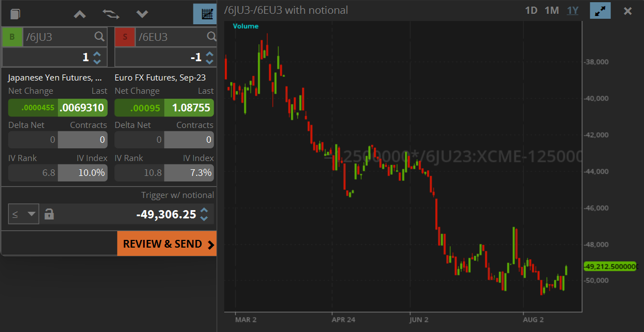
Task: Move pair down using the down chevron icon
Action: (142, 14)
